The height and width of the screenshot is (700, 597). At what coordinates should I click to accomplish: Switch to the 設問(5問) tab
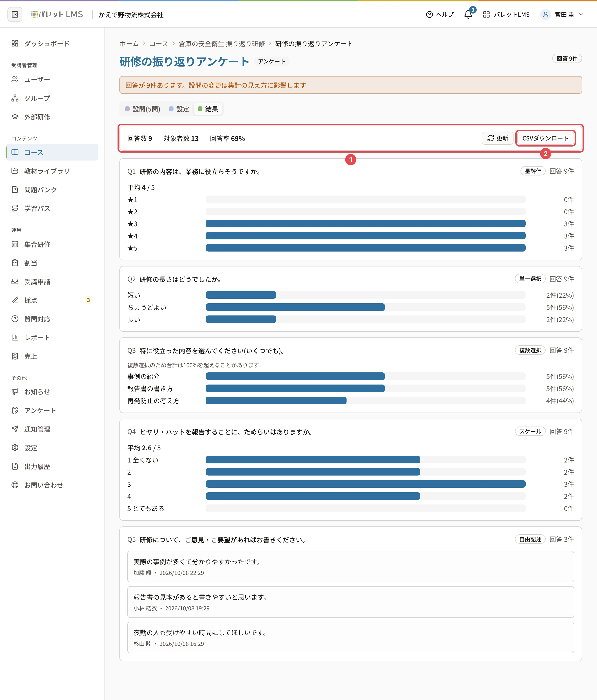pyautogui.click(x=142, y=109)
